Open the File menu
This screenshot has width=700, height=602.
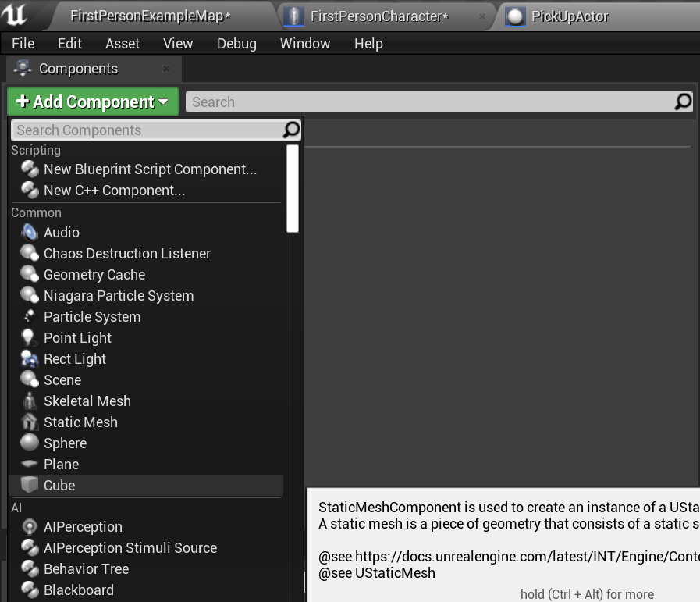pos(23,43)
